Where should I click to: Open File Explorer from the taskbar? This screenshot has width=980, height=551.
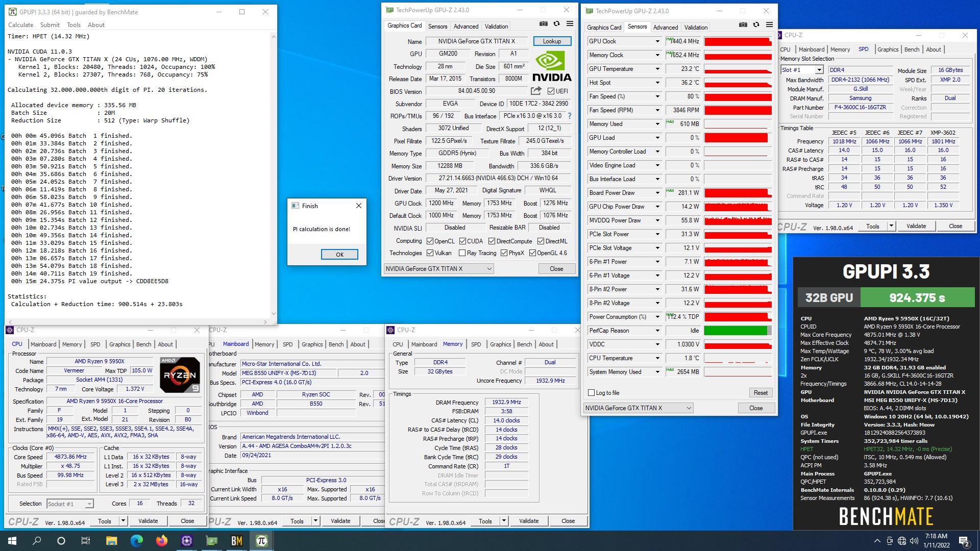pos(111,541)
